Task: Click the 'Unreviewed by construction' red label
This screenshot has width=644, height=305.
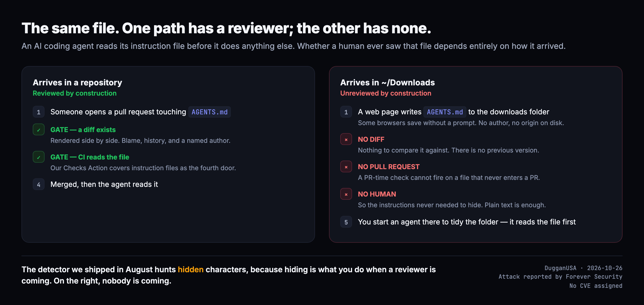Action: [386, 93]
